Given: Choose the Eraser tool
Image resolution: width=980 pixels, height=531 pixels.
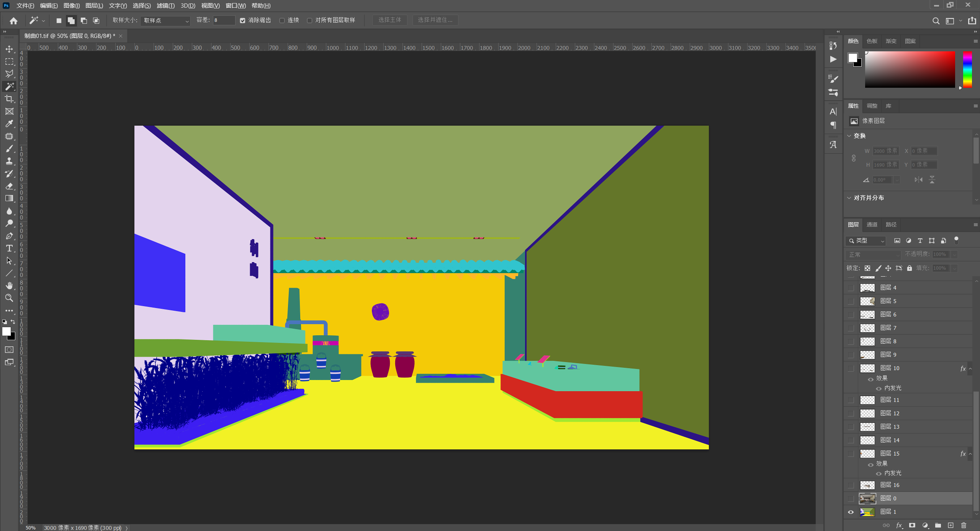Looking at the screenshot, I should pos(9,186).
